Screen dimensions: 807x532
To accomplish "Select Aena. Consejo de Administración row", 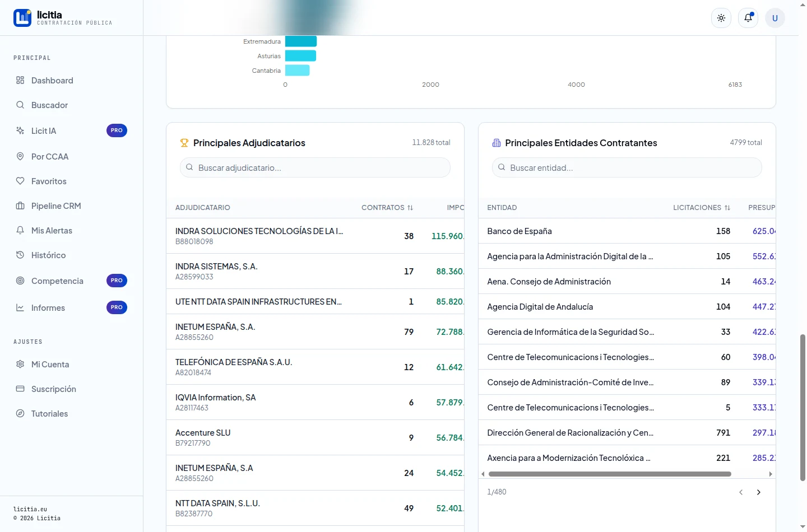I will pyautogui.click(x=627, y=281).
